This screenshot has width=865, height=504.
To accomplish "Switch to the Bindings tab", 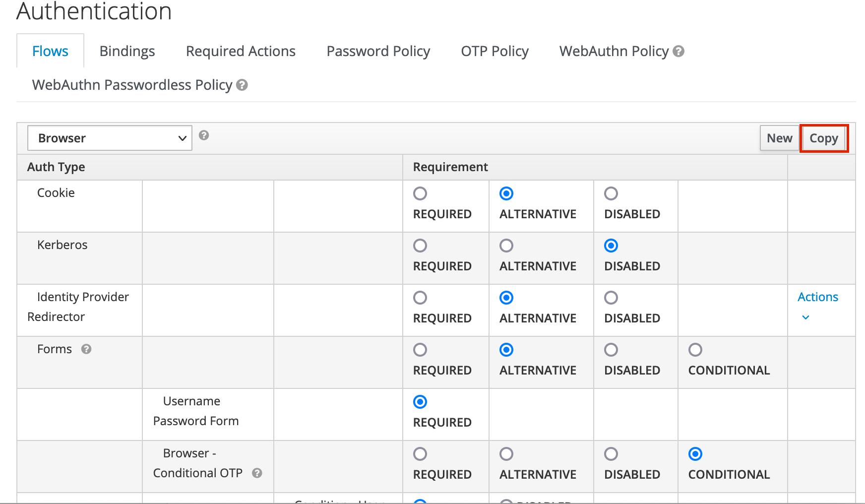I will tap(127, 51).
